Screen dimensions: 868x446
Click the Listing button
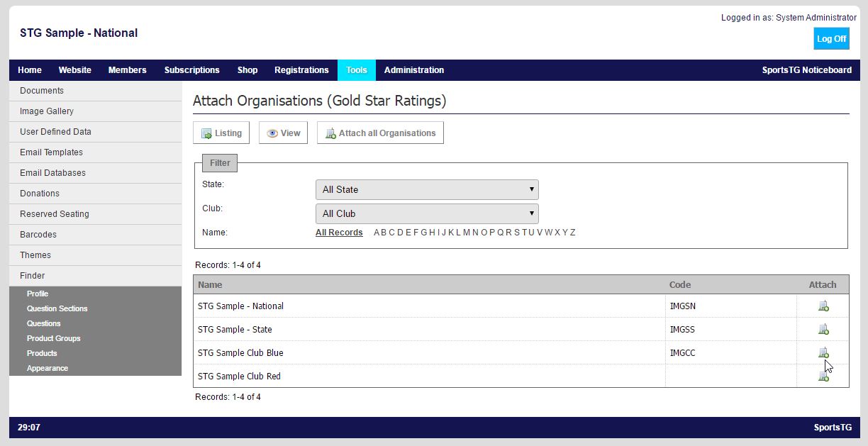(221, 133)
